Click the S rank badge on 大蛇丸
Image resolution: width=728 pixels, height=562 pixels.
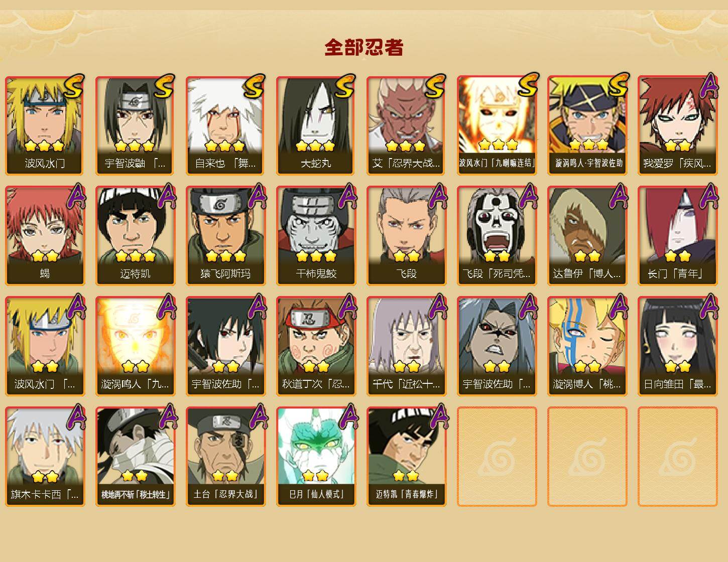(346, 86)
